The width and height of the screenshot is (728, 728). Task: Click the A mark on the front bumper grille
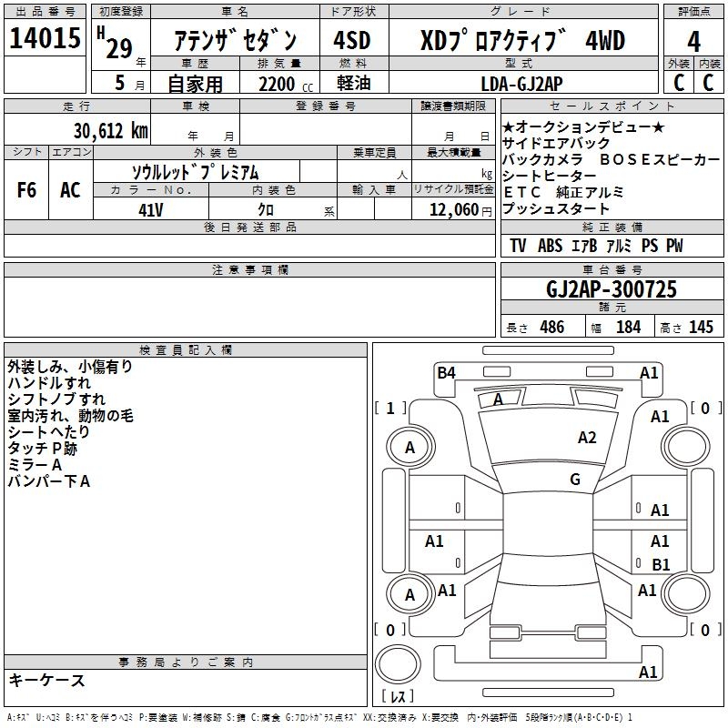pos(498,399)
